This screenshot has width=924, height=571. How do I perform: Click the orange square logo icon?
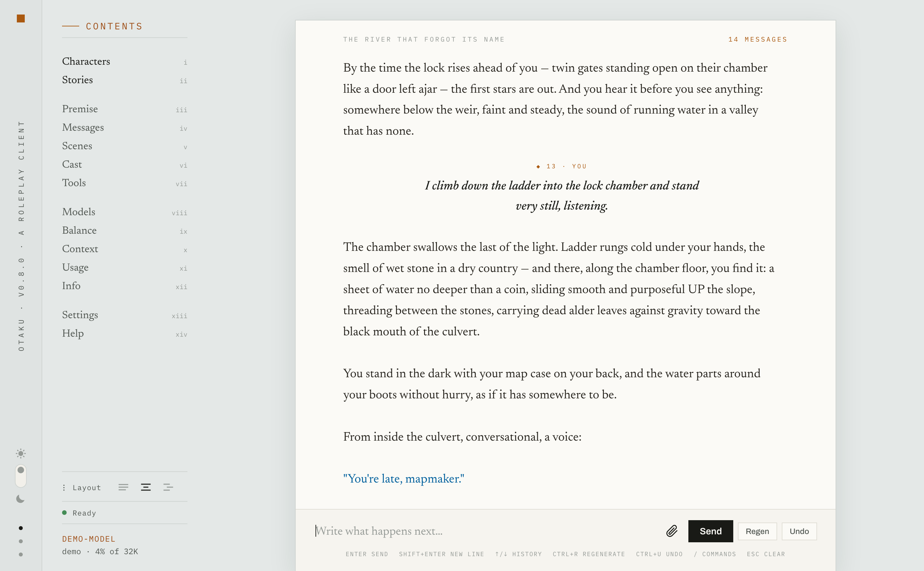[x=21, y=18]
